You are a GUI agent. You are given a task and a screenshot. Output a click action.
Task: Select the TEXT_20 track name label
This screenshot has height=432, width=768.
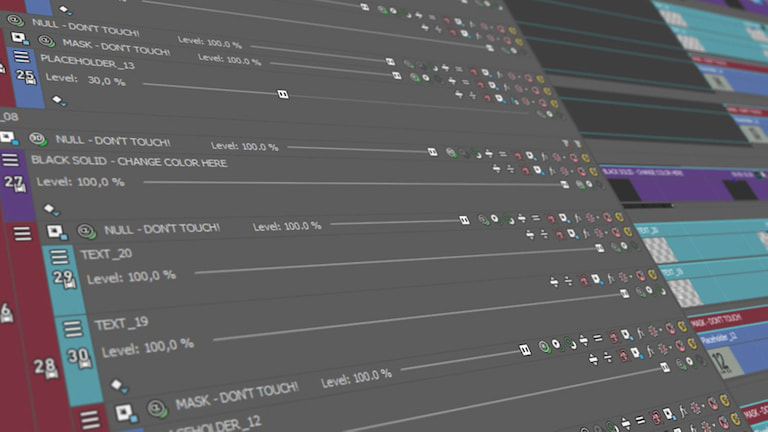pyautogui.click(x=106, y=254)
